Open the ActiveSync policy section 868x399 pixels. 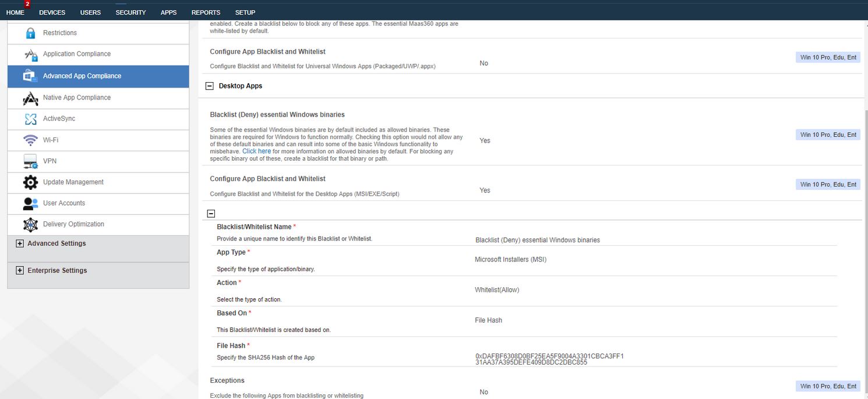coord(98,119)
